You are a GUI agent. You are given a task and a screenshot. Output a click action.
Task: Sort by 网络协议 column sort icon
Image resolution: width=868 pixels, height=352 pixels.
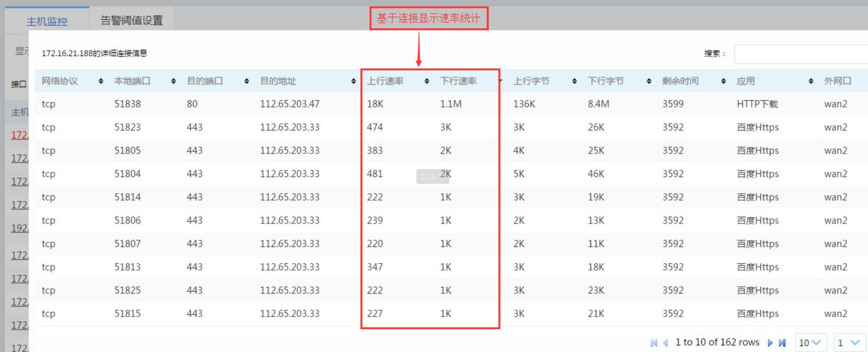pyautogui.click(x=100, y=81)
